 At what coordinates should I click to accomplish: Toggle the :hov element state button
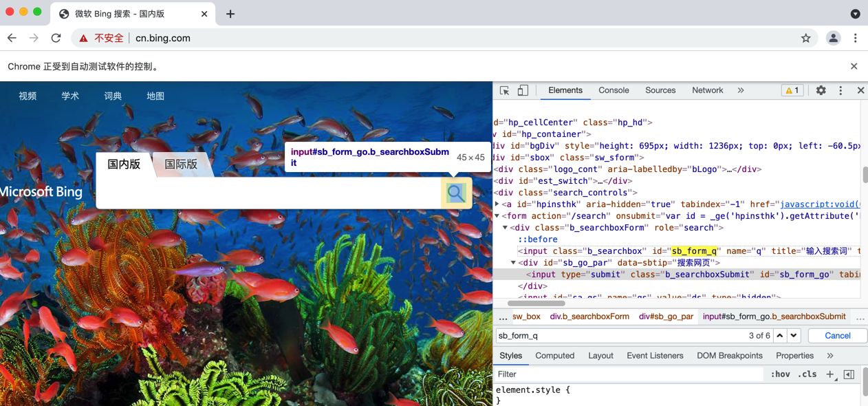pos(780,374)
